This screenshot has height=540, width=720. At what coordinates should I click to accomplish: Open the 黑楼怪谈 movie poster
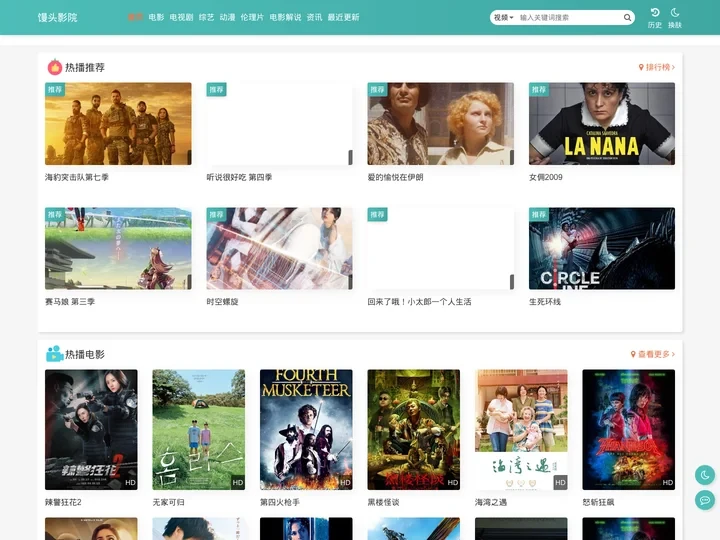(x=413, y=429)
